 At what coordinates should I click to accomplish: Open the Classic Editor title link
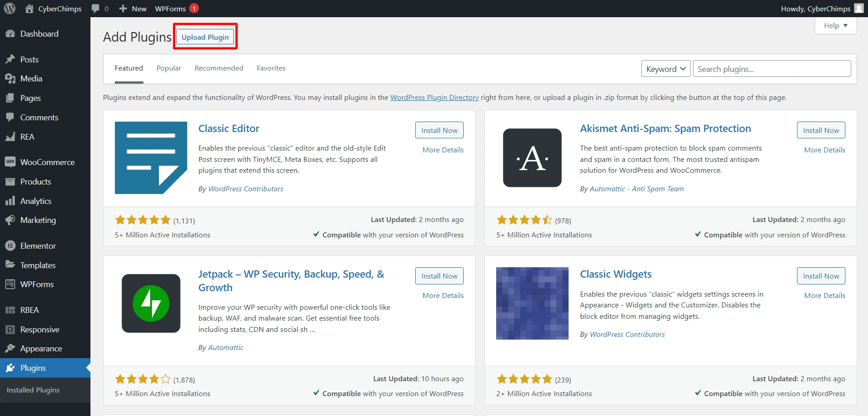[x=229, y=128]
